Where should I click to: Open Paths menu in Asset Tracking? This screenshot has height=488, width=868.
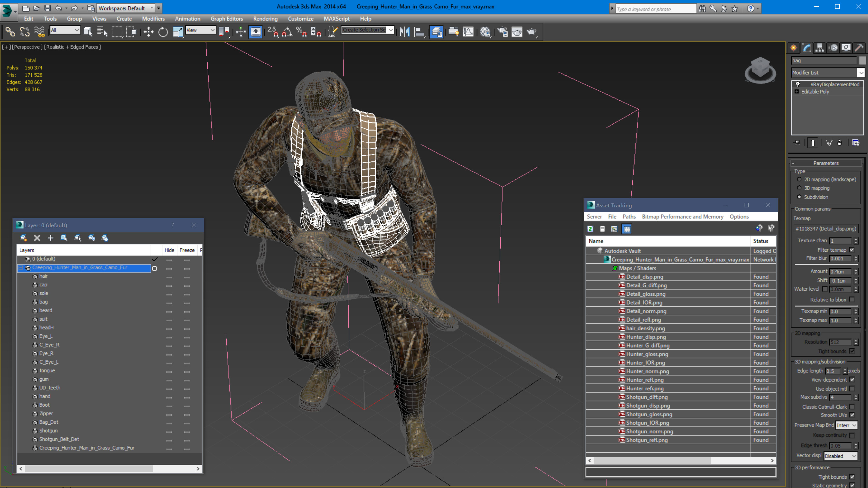629,217
